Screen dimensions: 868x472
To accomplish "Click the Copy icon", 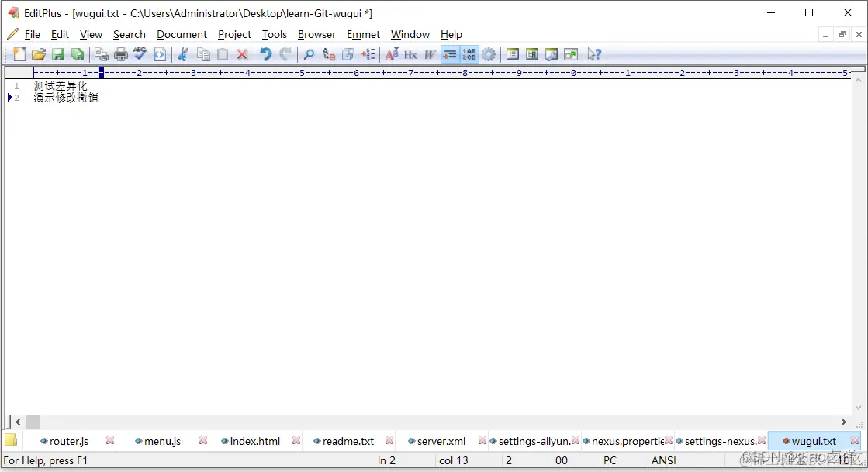I will pyautogui.click(x=203, y=54).
